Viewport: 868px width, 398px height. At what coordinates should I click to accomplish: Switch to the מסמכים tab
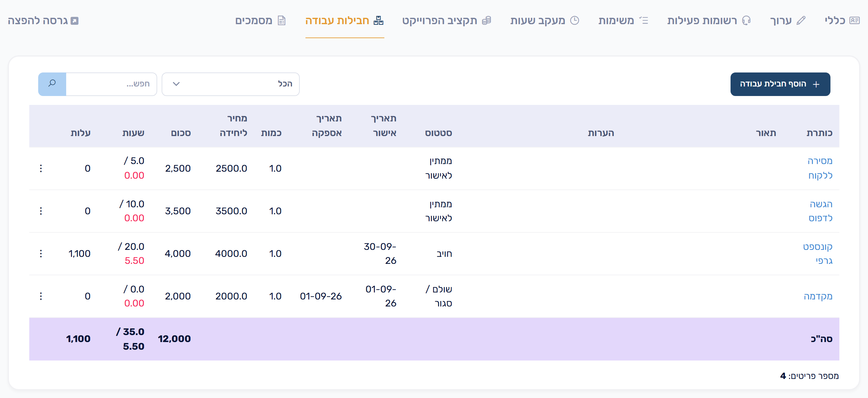[x=261, y=21]
